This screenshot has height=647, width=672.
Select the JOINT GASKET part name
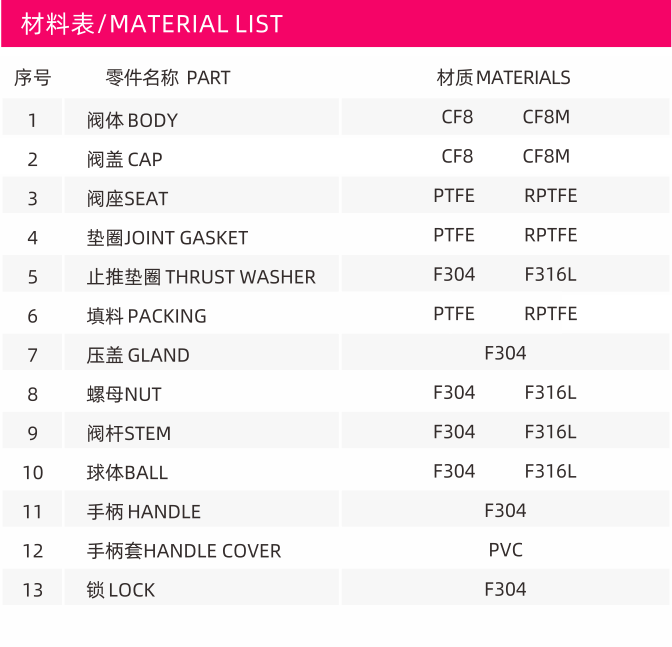click(x=167, y=238)
